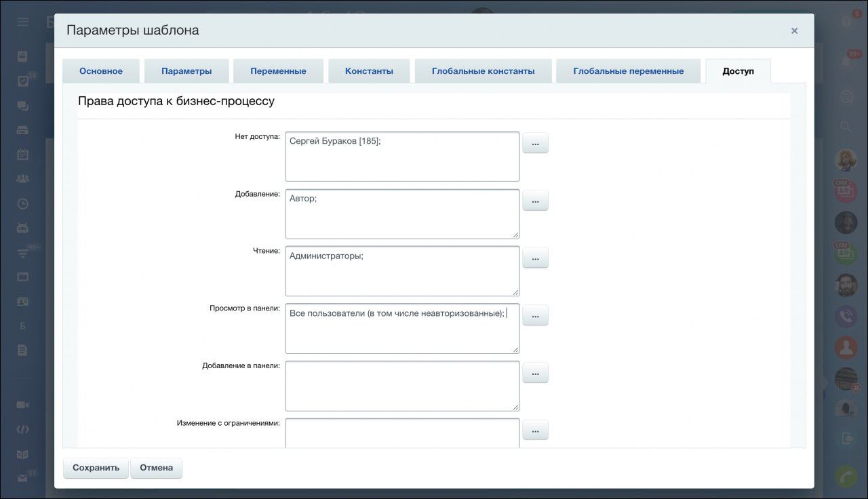868x499 pixels.
Task: Click the green phone call button
Action: point(846,477)
